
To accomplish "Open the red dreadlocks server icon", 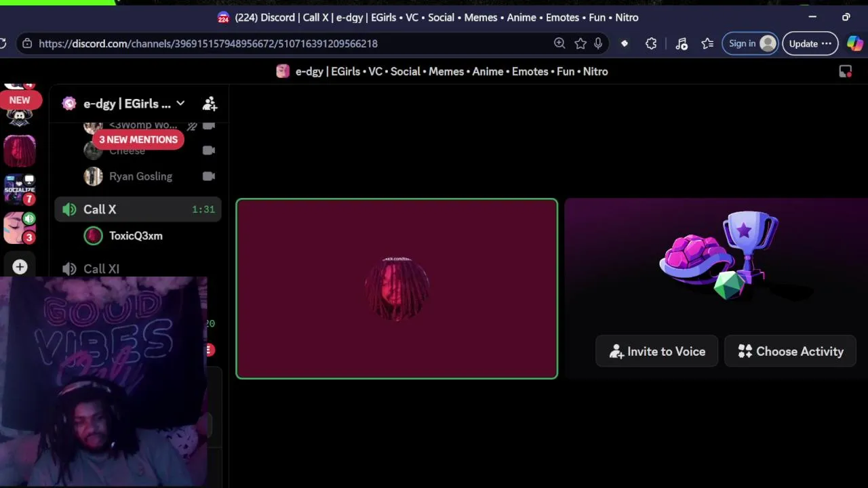I will click(x=20, y=150).
